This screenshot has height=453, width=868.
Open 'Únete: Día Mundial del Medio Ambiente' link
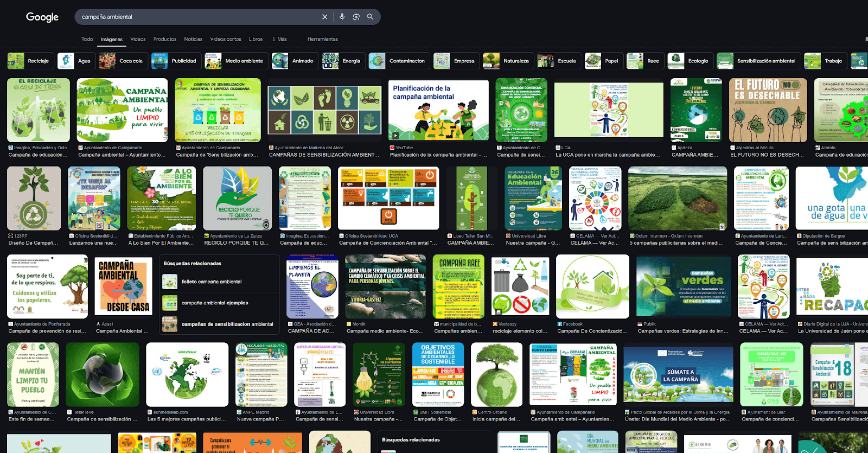point(678,419)
